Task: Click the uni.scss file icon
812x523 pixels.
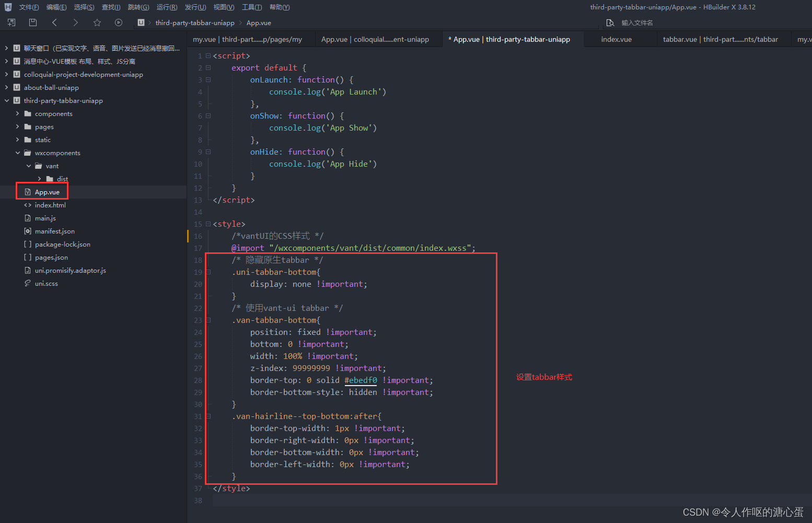Action: [x=28, y=283]
